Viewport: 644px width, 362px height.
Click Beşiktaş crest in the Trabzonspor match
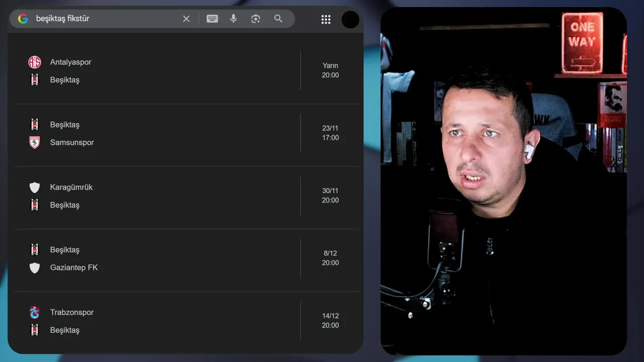coord(34,330)
